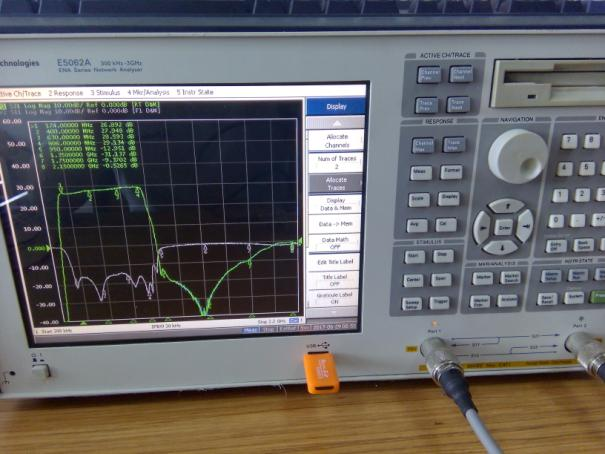Image resolution: width=605 pixels, height=454 pixels.
Task: Push the Analysis key
Action: tap(507, 300)
